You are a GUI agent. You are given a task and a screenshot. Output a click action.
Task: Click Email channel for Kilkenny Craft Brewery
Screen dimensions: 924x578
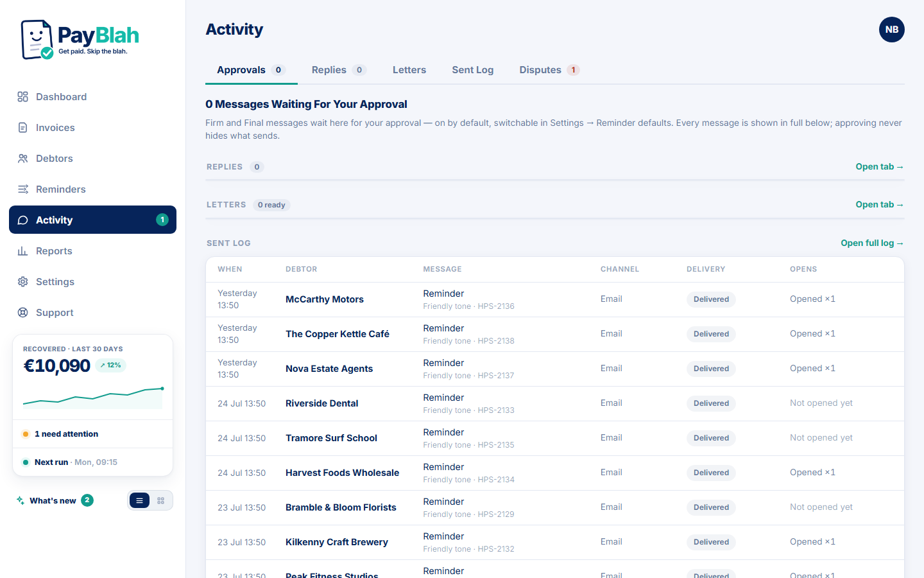tap(612, 541)
